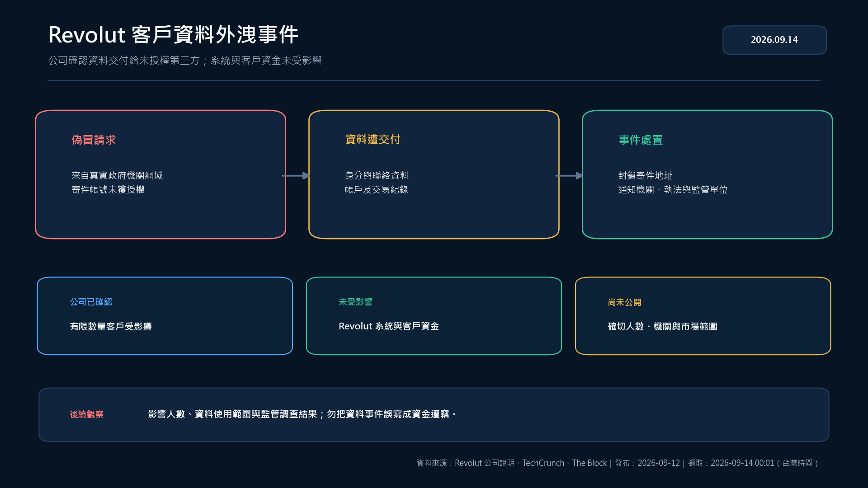868x488 pixels.
Task: Select the line 通知機關、執法與監管單位
Action: (x=673, y=189)
